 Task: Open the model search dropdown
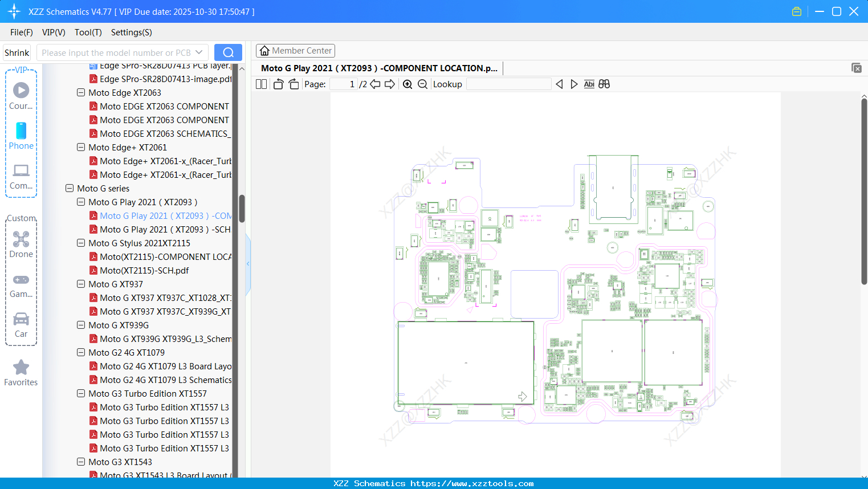[x=198, y=52]
